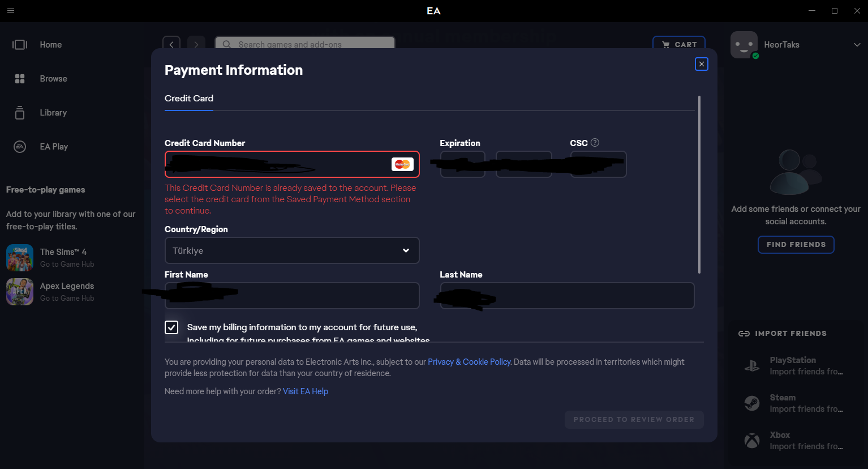The width and height of the screenshot is (868, 469).
Task: Click the friends silhouette illustration
Action: pyautogui.click(x=796, y=172)
